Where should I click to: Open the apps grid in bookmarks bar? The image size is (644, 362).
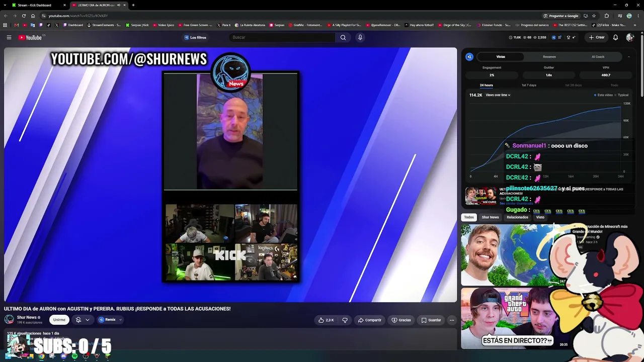click(5, 25)
